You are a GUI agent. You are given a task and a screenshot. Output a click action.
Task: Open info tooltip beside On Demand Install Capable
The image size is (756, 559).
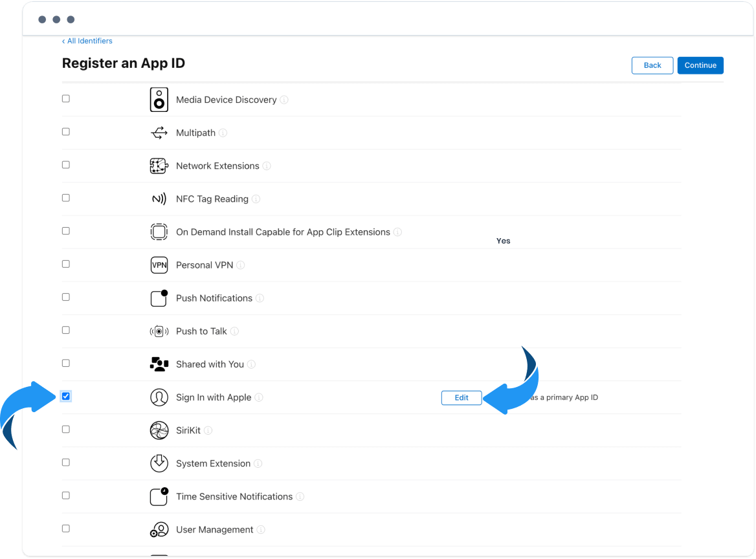[398, 232]
